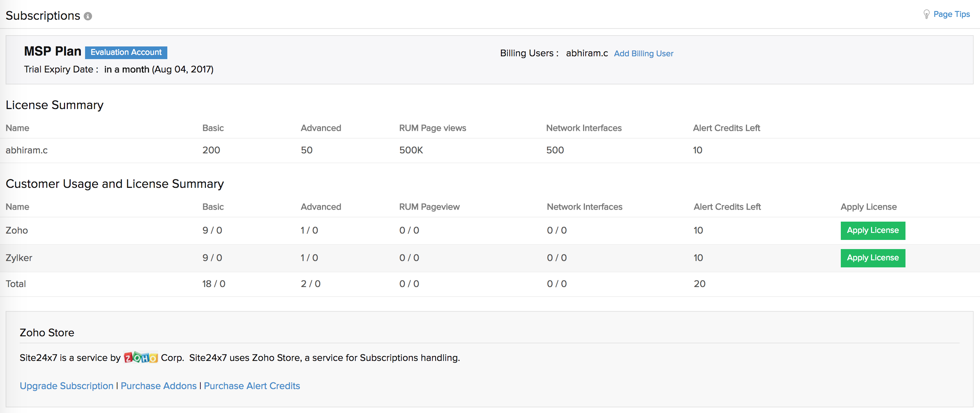Click the 50 Advanced license value
The height and width of the screenshot is (413, 980).
(307, 150)
